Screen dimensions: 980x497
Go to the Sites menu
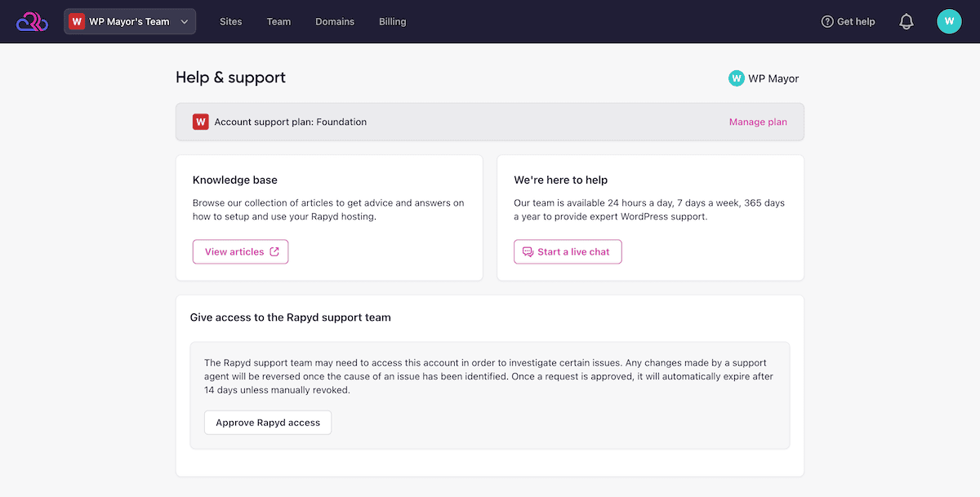coord(231,22)
